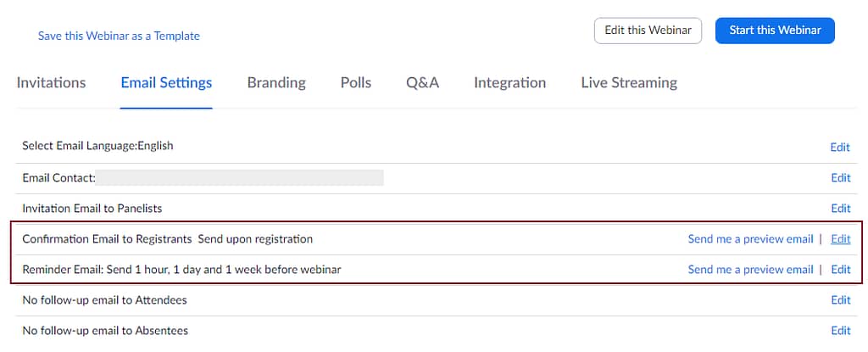Start this Webinar with the blue button
Screen dimensions: 868x352
(x=775, y=31)
